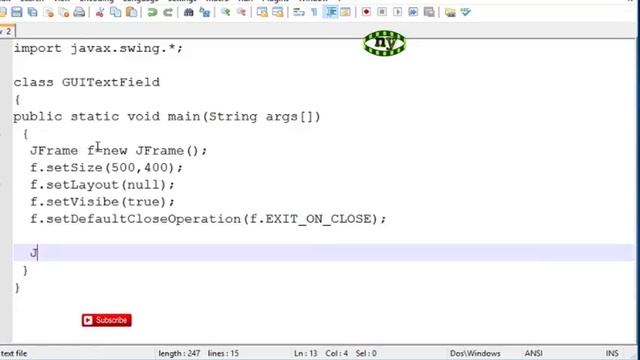Zoom out using the magnifier minus icon
The height and width of the screenshot is (360, 640).
[241, 12]
